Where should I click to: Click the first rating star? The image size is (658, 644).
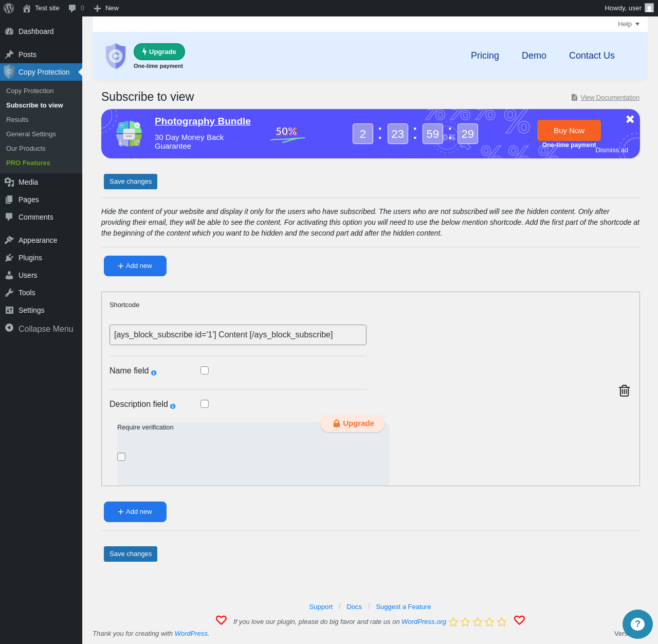pos(453,622)
